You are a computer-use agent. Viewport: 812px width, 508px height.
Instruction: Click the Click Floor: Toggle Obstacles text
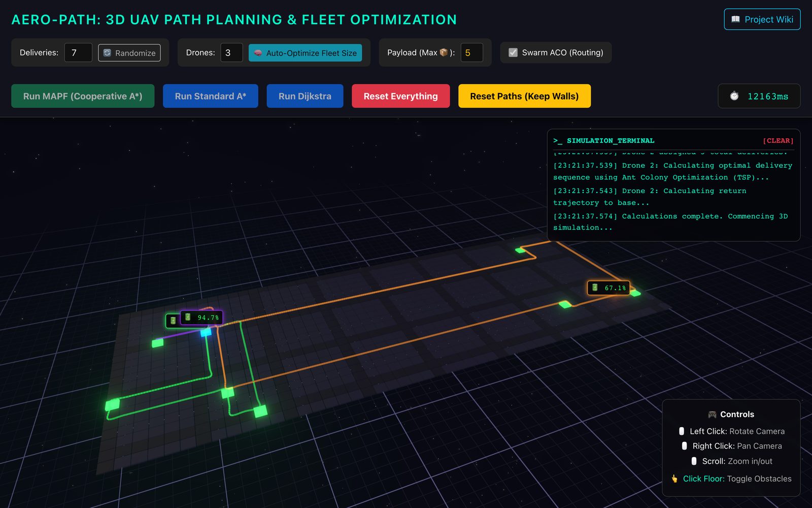[737, 479]
